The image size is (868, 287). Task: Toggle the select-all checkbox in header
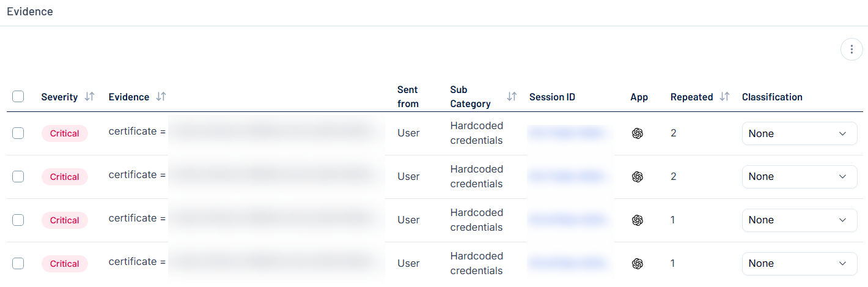(x=18, y=97)
